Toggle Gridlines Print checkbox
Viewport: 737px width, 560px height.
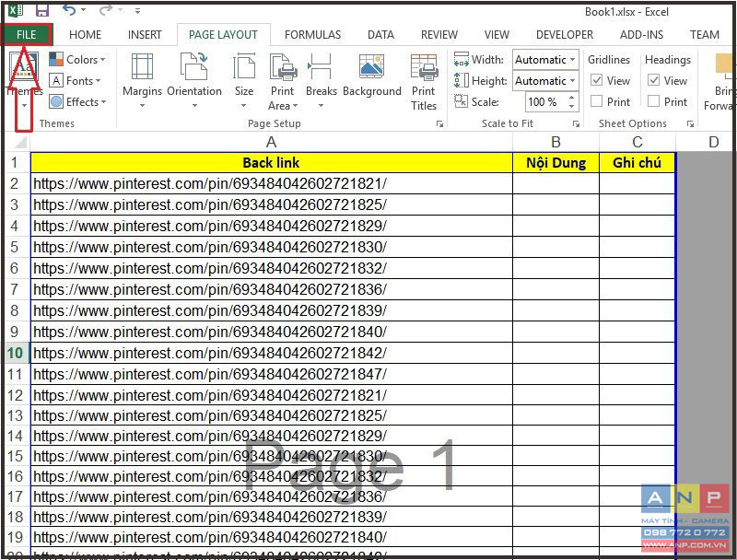coord(596,101)
